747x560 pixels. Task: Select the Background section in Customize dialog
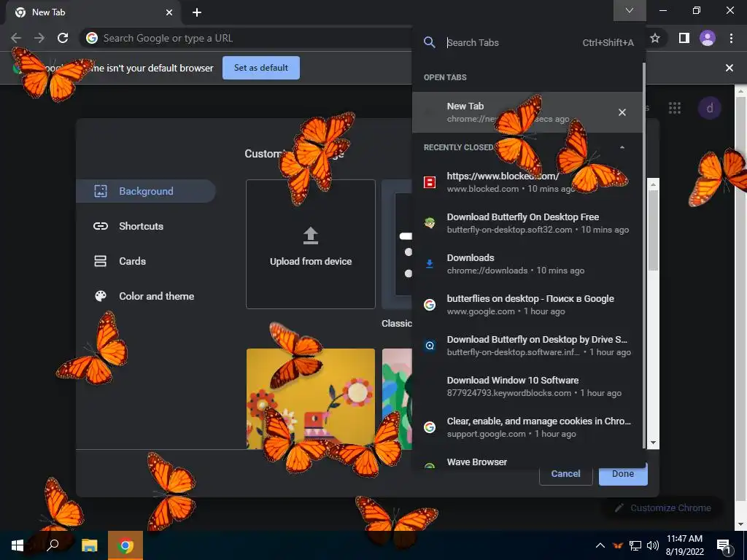pyautogui.click(x=146, y=191)
